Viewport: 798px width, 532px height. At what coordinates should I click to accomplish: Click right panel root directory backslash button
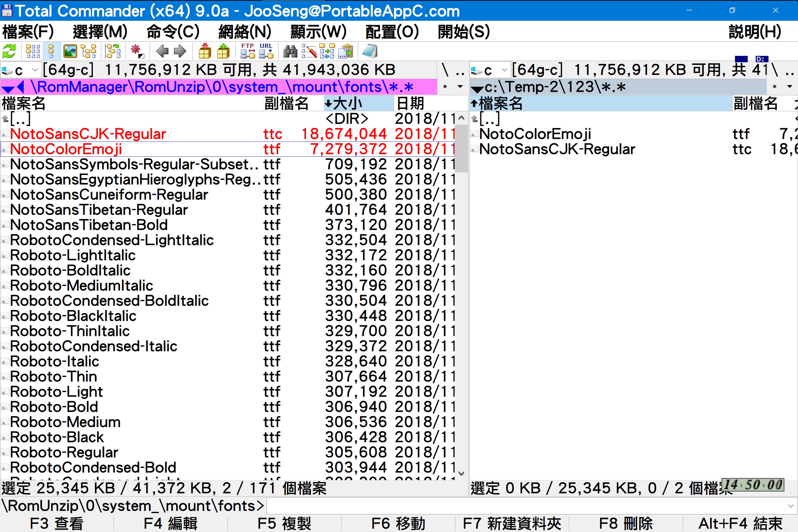[x=775, y=70]
